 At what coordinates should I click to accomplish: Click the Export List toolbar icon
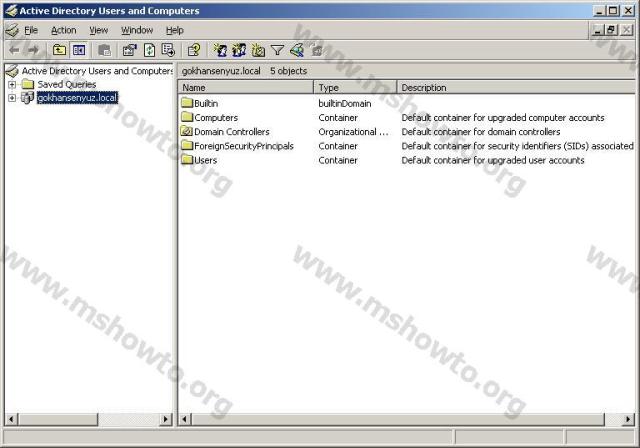168,50
